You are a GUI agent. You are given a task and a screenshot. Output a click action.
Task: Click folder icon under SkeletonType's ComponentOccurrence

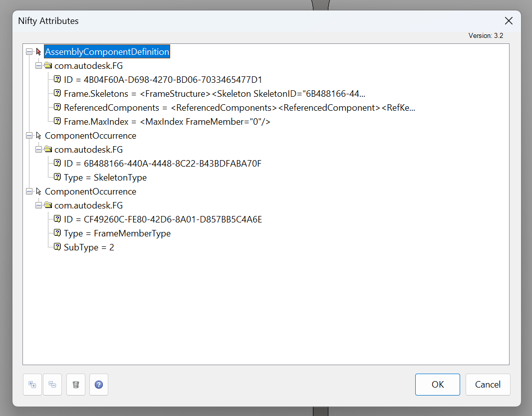[x=48, y=149]
